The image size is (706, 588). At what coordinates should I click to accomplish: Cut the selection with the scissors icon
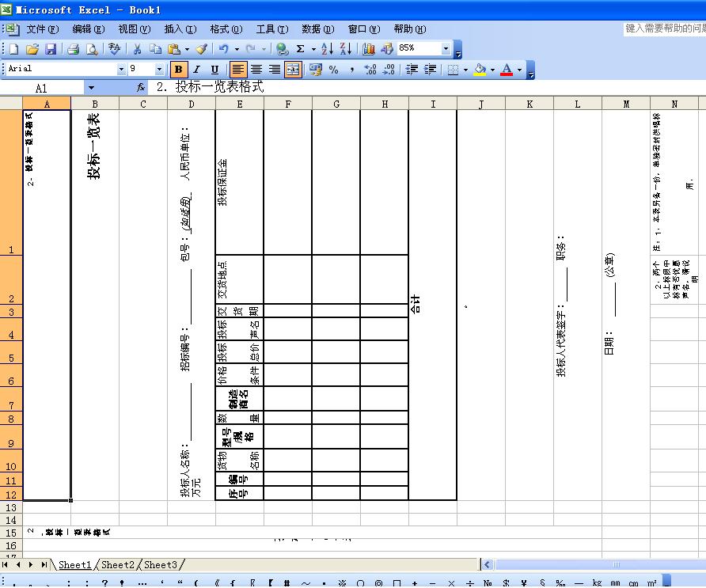(x=138, y=48)
